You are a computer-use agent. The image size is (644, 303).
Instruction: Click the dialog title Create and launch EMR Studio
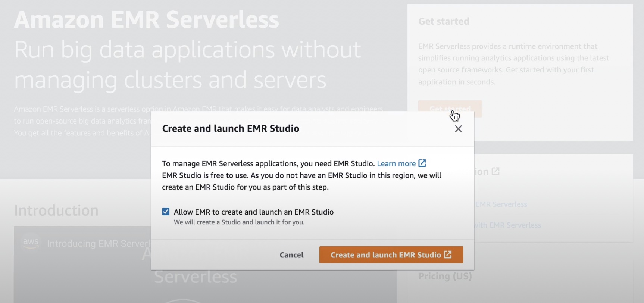click(x=231, y=128)
